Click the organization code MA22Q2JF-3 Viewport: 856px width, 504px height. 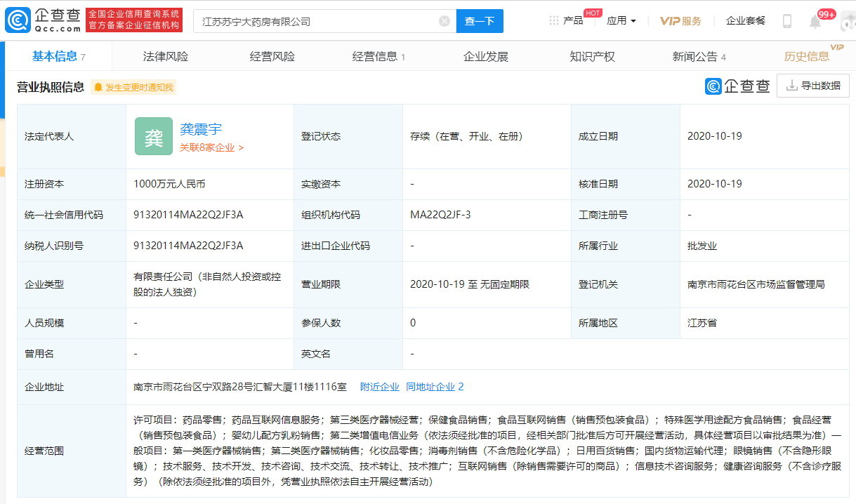[x=440, y=215]
